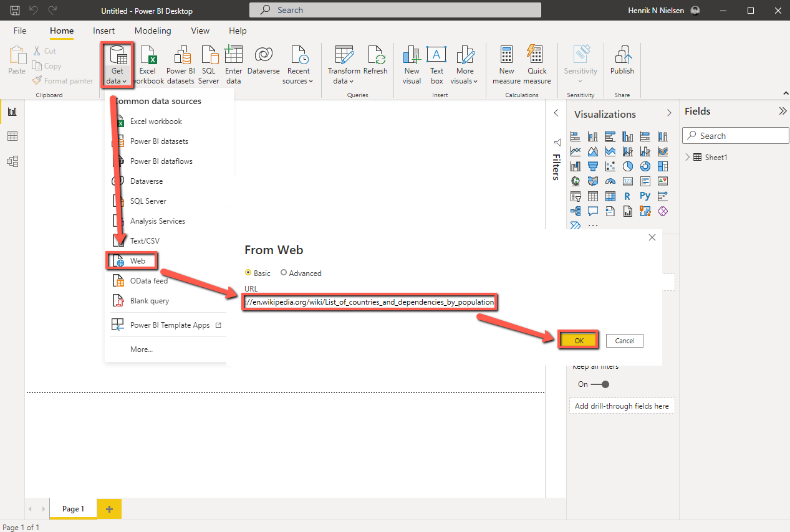Viewport: 790px width, 532px height.
Task: Open the File tab
Action: pos(20,31)
